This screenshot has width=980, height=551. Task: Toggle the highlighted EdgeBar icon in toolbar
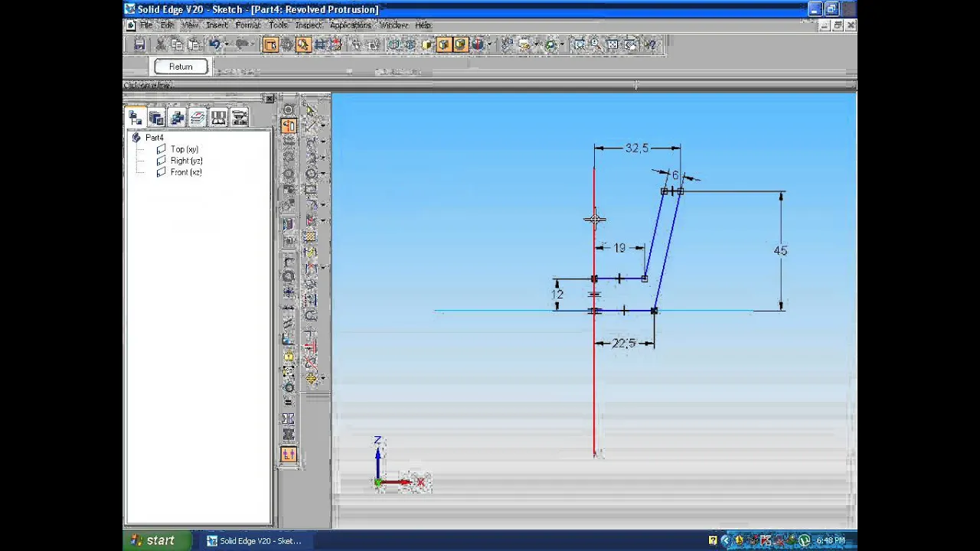(270, 45)
